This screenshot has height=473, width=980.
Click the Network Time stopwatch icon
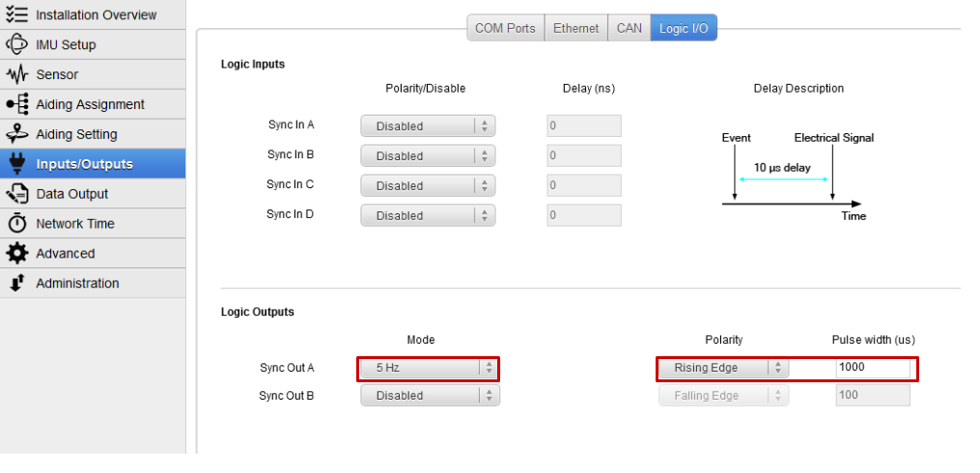17,223
